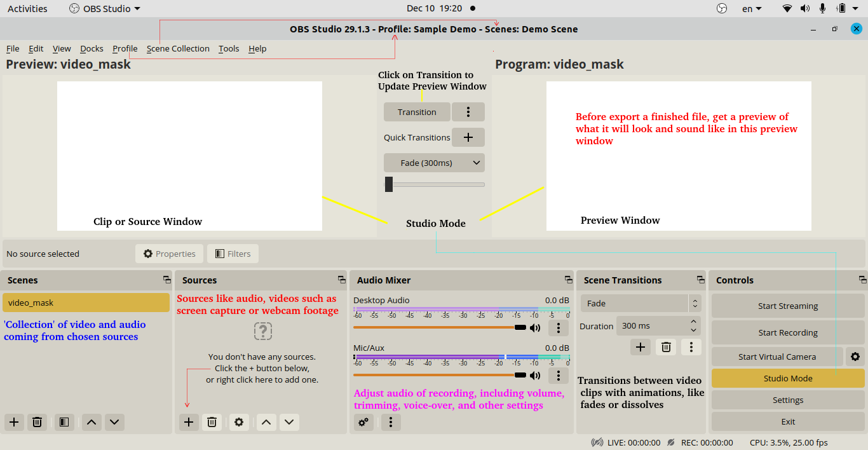Adjust the Duration 300 ms stepper arrows
868x450 pixels.
point(693,326)
